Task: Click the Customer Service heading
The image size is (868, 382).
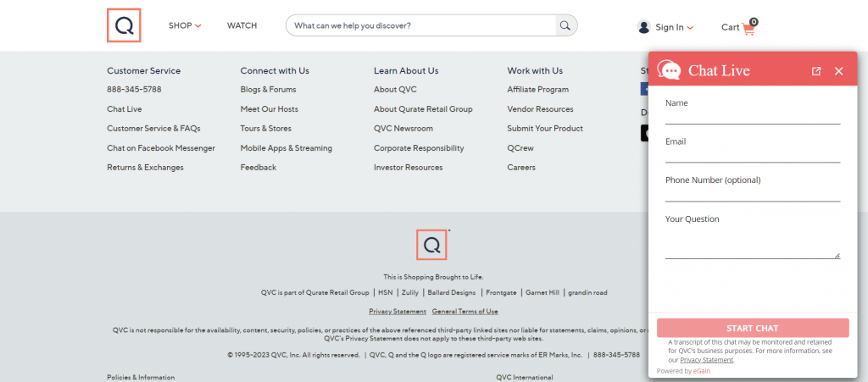Action: [143, 71]
